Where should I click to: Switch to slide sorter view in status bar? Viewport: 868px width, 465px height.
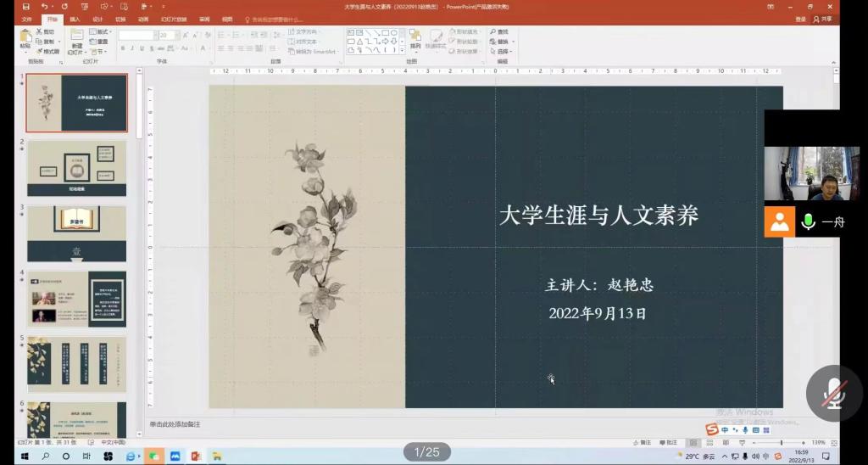pyautogui.click(x=711, y=443)
